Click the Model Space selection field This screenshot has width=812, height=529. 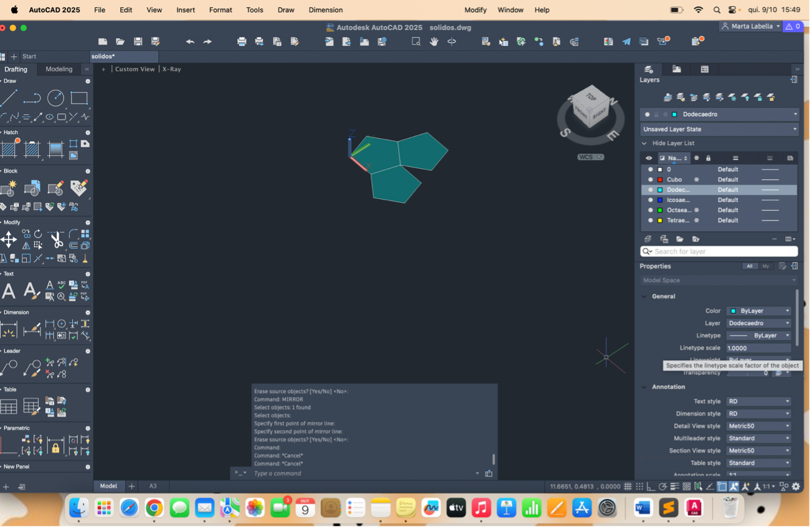coord(719,281)
